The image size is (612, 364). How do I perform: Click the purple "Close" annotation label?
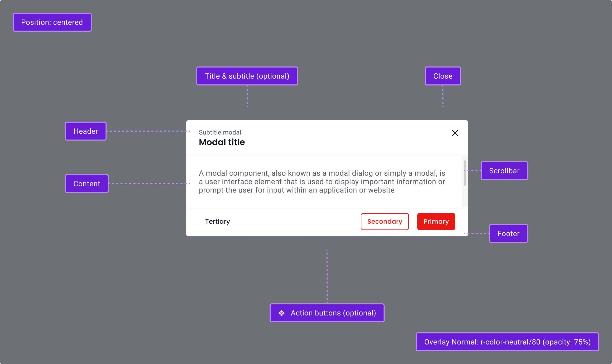pyautogui.click(x=443, y=76)
